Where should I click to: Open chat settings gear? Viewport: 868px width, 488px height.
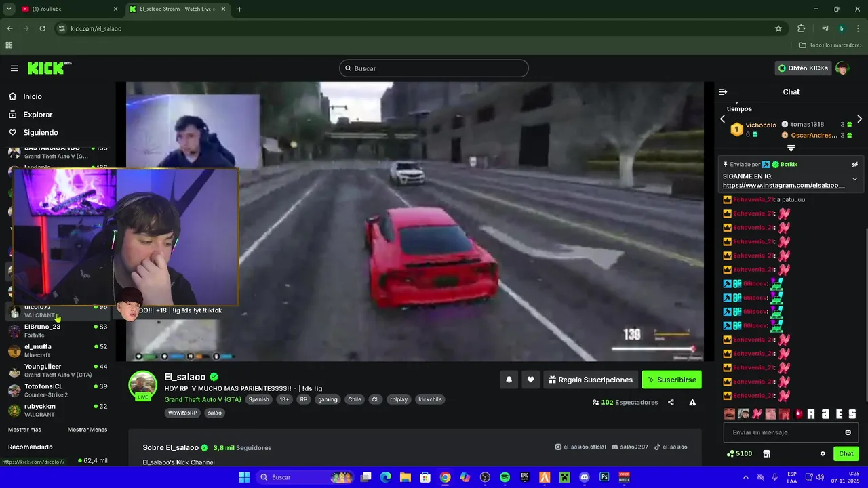point(823,453)
